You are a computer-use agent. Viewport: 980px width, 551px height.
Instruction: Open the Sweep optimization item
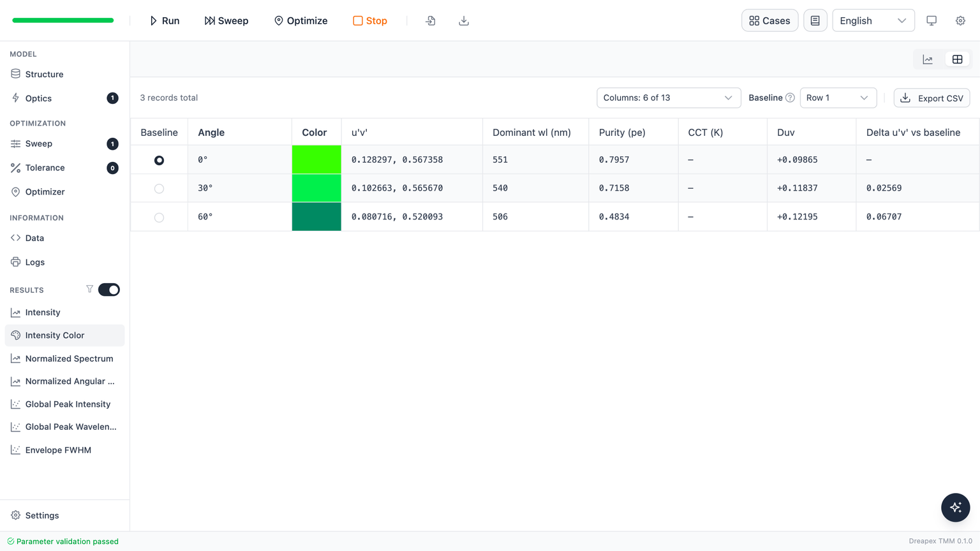(64, 143)
